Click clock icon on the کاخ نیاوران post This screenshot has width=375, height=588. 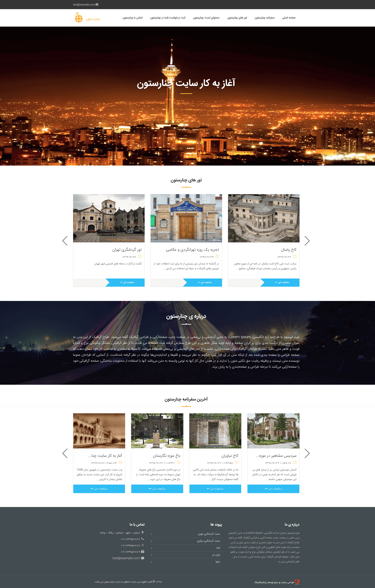pyautogui.click(x=237, y=463)
